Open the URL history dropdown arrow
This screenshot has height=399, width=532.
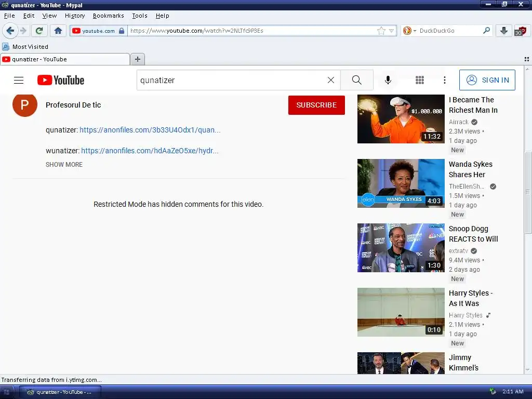click(x=391, y=31)
